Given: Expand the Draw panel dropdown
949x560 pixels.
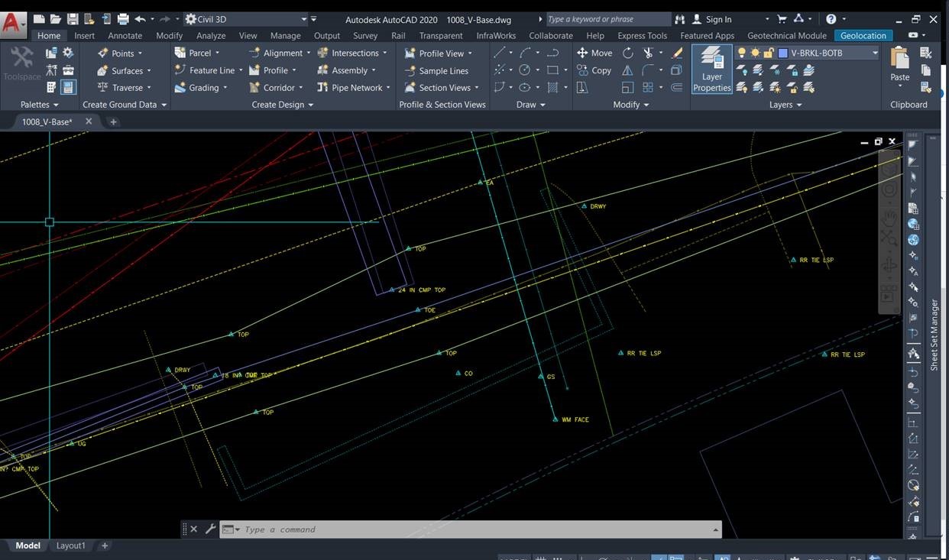Looking at the screenshot, I should pyautogui.click(x=543, y=105).
